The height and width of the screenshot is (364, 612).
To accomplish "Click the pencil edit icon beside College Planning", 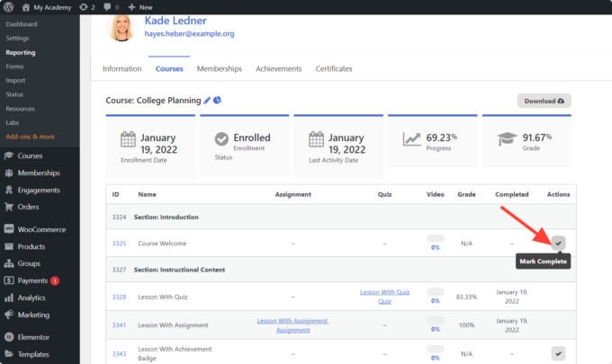I will pos(207,101).
